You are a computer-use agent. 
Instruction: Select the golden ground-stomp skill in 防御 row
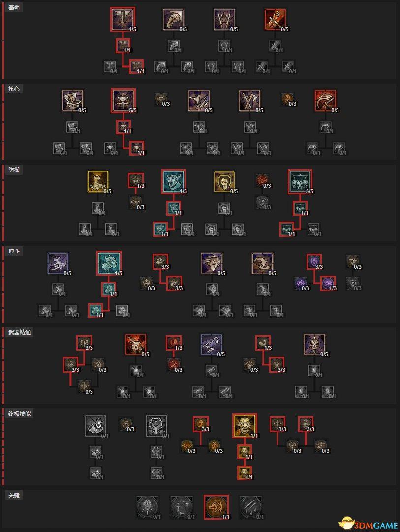pos(98,182)
